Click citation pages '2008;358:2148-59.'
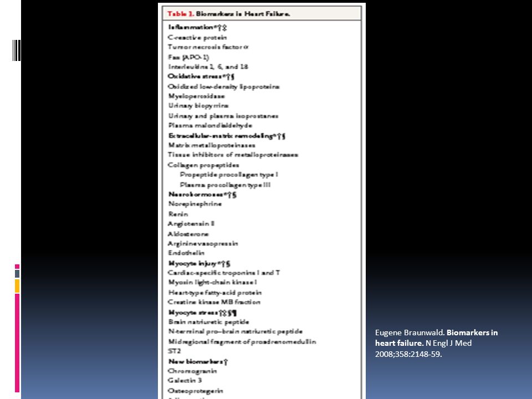Screen dimensions: 532x399 408,354
